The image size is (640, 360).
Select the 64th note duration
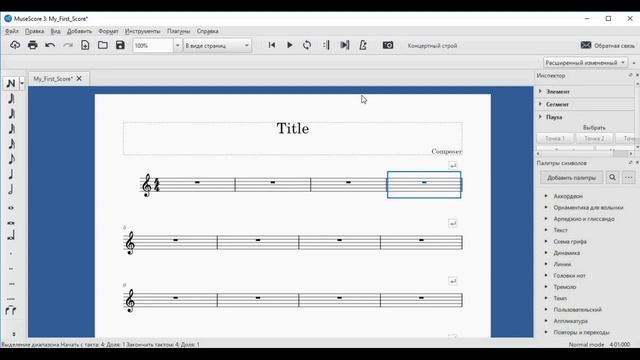[11, 114]
